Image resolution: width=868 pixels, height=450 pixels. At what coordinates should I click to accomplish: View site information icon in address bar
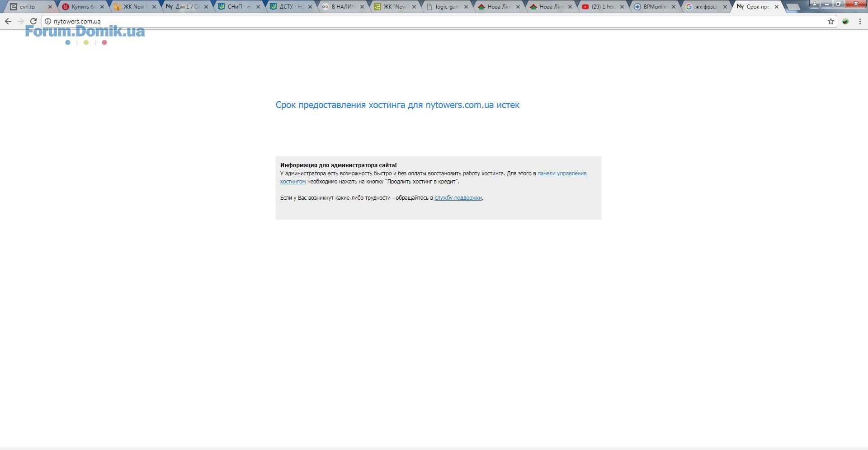[48, 21]
